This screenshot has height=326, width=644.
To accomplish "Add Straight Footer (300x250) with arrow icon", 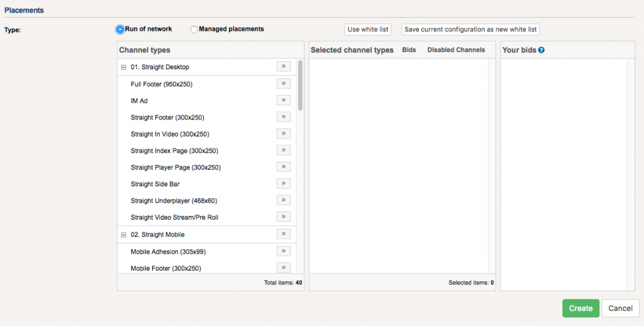I will tap(283, 117).
